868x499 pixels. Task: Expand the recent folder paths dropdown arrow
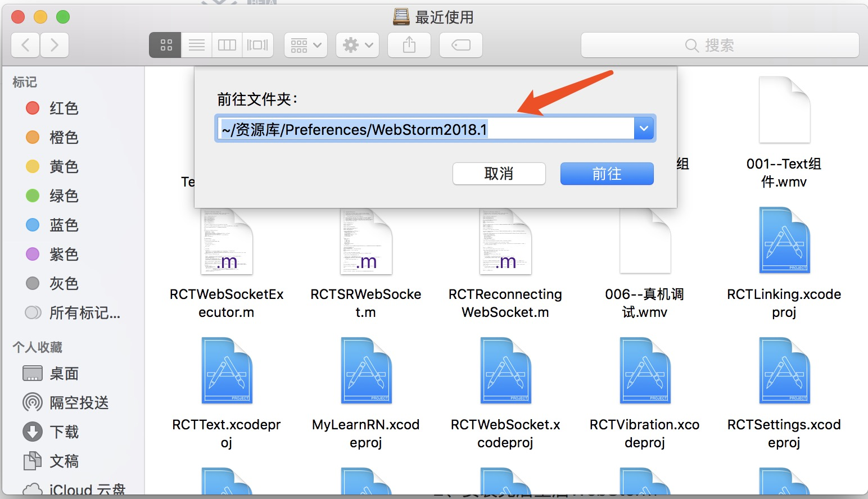coord(644,129)
